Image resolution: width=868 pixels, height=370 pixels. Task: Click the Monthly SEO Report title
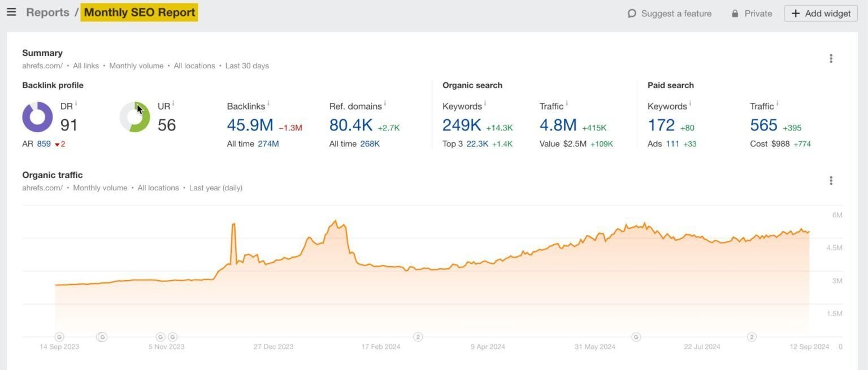coord(140,12)
